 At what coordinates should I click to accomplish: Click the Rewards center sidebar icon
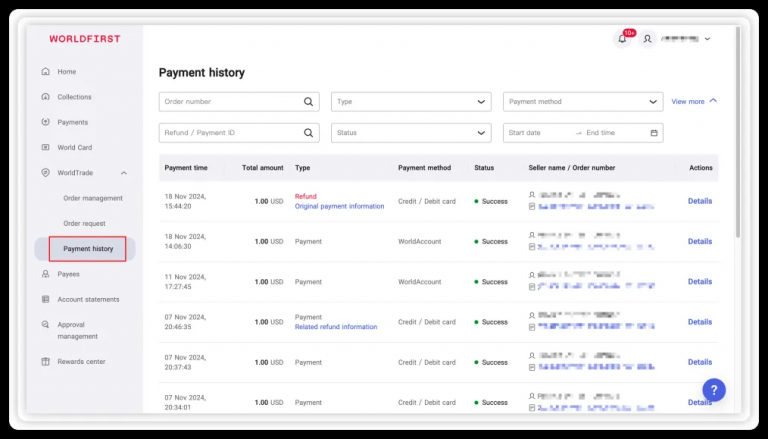[x=46, y=362]
